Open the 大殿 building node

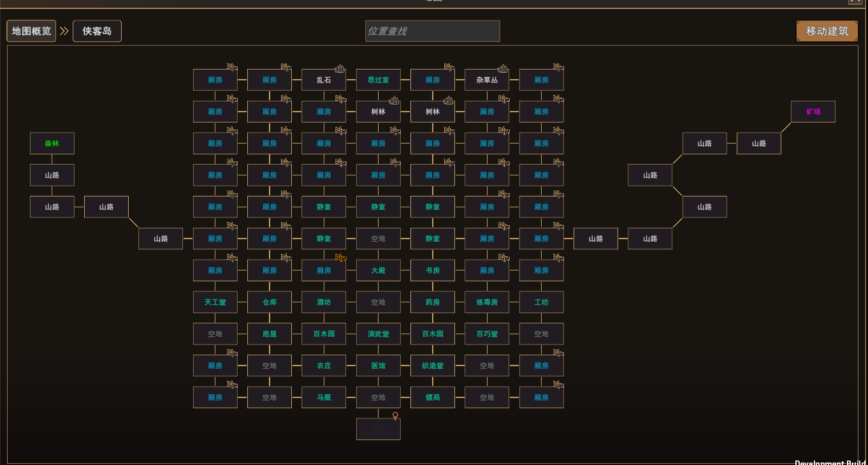click(379, 270)
